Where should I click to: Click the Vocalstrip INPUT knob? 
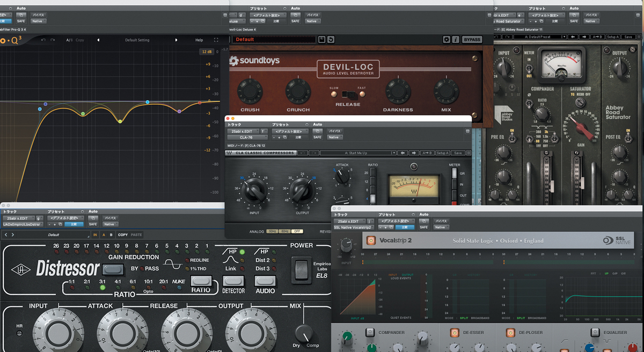pyautogui.click(x=347, y=245)
